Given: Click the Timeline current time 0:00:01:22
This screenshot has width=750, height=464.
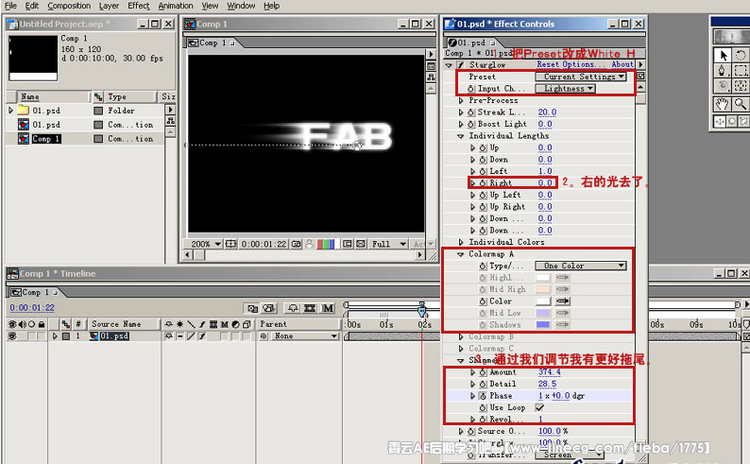Looking at the screenshot, I should [x=32, y=308].
